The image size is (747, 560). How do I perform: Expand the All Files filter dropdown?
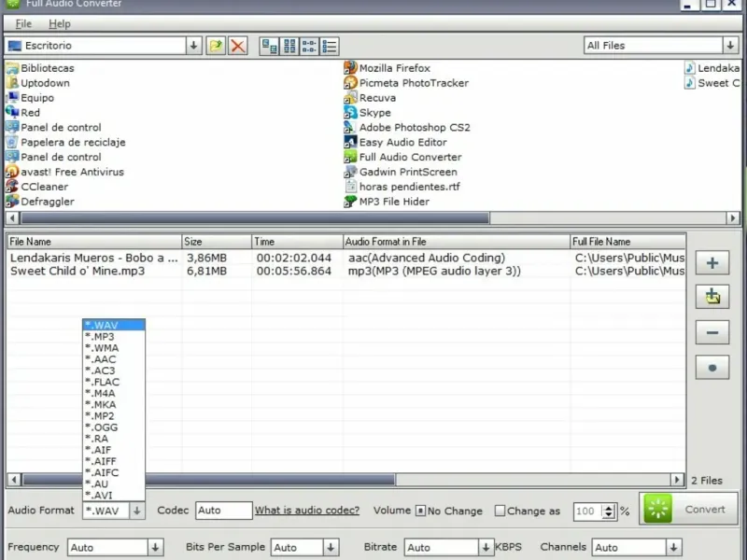[730, 46]
